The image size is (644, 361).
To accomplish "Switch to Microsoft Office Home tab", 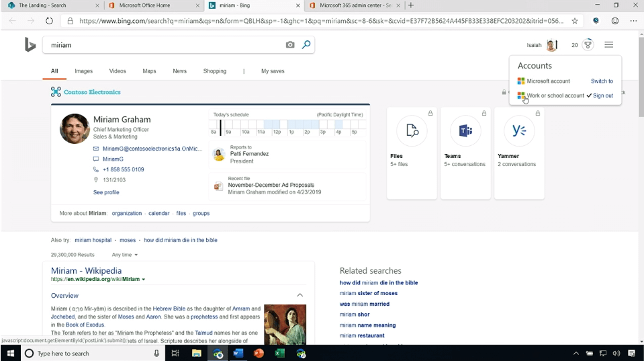I will pyautogui.click(x=153, y=5).
